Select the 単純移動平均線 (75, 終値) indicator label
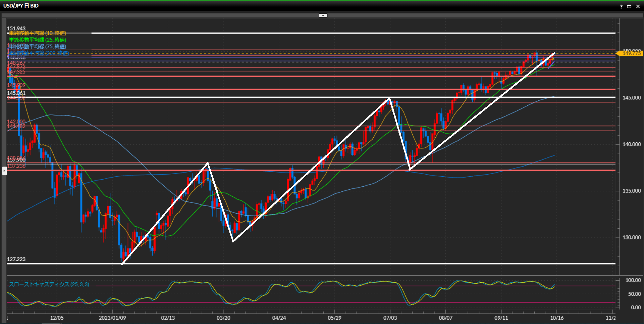 (x=37, y=46)
